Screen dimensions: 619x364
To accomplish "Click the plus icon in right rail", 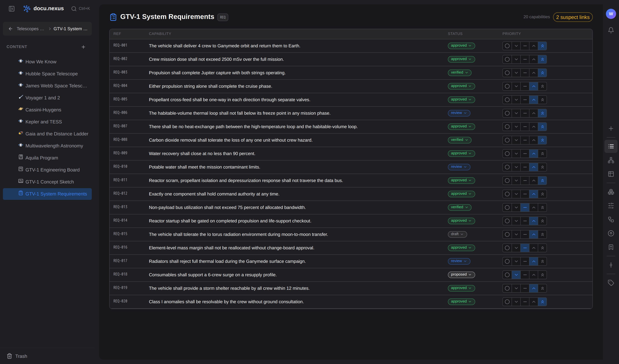I will tap(611, 128).
